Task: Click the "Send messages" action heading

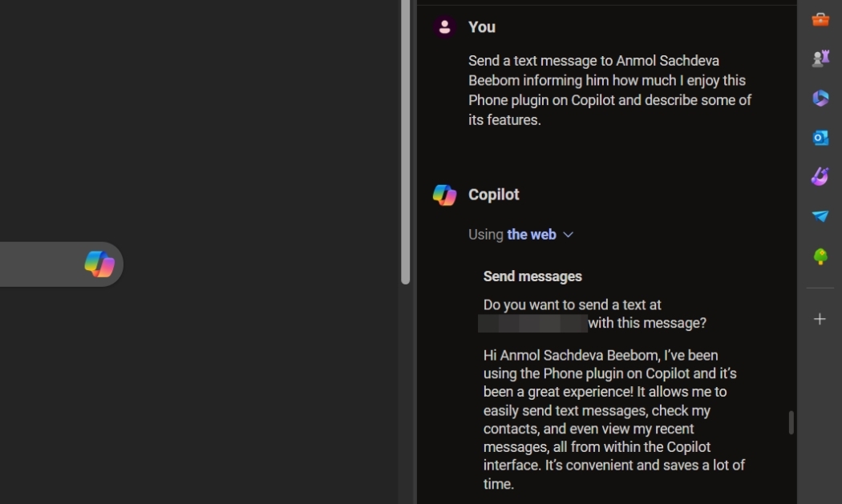Action: pyautogui.click(x=532, y=276)
